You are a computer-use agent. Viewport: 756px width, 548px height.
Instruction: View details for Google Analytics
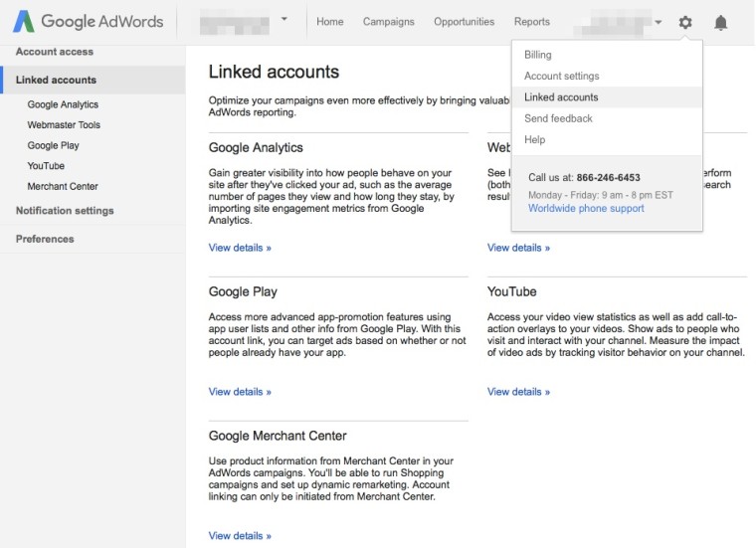pos(240,248)
